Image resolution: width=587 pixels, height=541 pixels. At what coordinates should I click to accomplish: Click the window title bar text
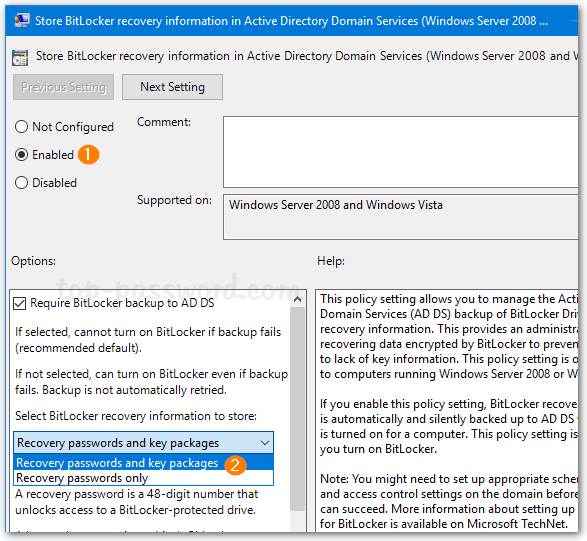coord(291,21)
